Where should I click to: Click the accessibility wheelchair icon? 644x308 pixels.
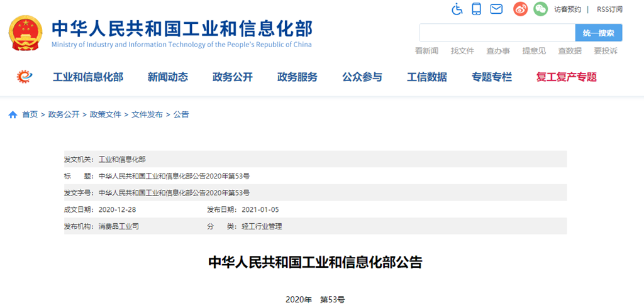[457, 9]
